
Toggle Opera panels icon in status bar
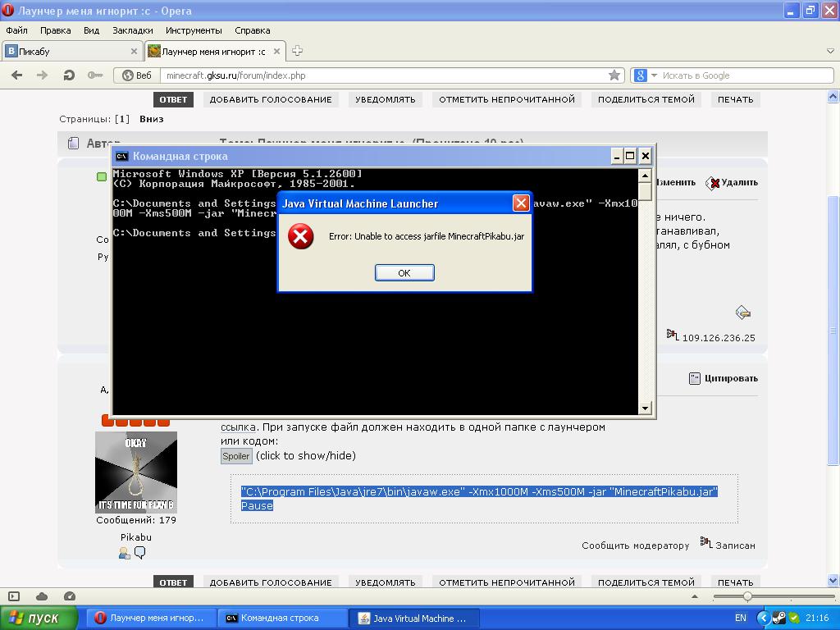(x=15, y=596)
